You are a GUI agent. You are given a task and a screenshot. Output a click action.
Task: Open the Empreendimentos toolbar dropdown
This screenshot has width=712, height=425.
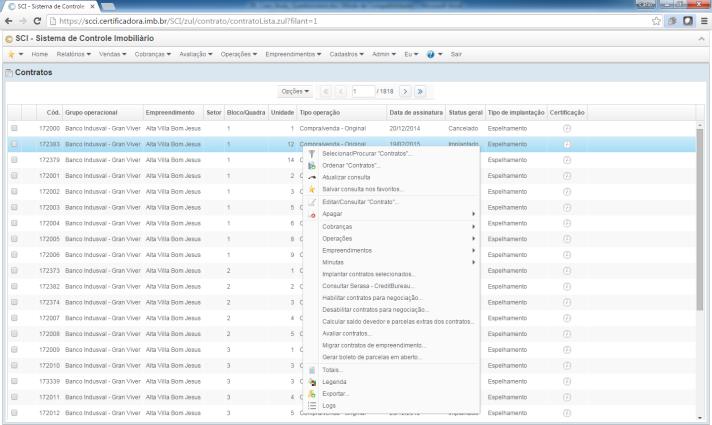coord(293,54)
